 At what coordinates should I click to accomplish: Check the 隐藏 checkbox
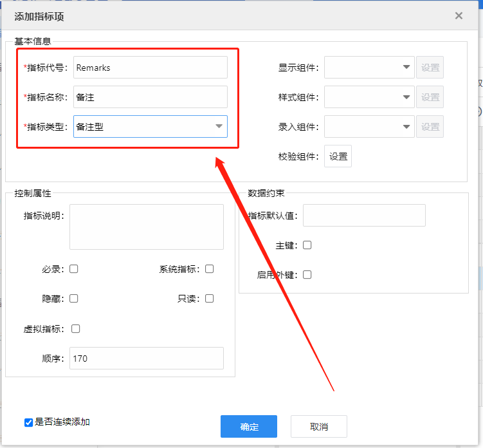coord(73,299)
